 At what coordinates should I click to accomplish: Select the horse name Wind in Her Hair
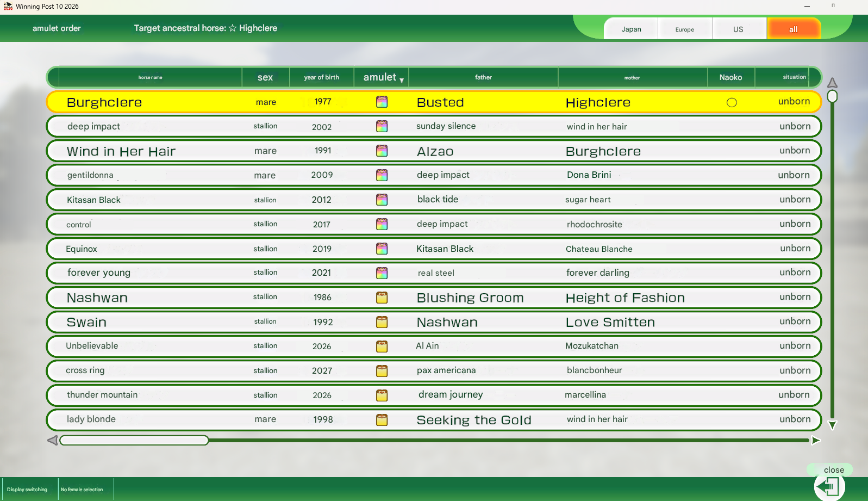121,151
